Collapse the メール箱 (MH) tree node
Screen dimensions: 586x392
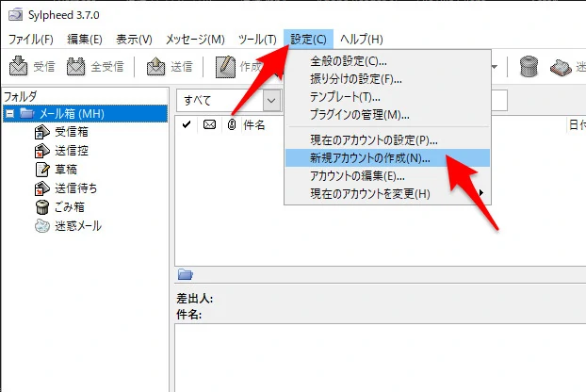9,114
